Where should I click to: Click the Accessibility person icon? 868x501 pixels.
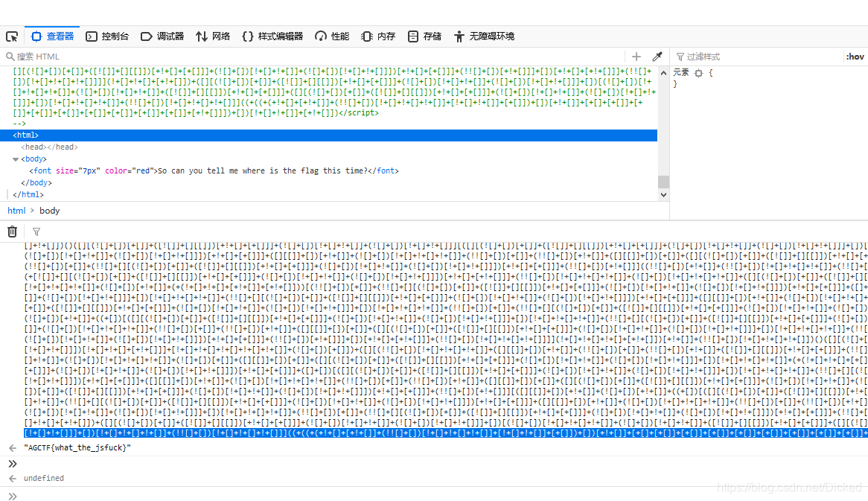click(459, 36)
